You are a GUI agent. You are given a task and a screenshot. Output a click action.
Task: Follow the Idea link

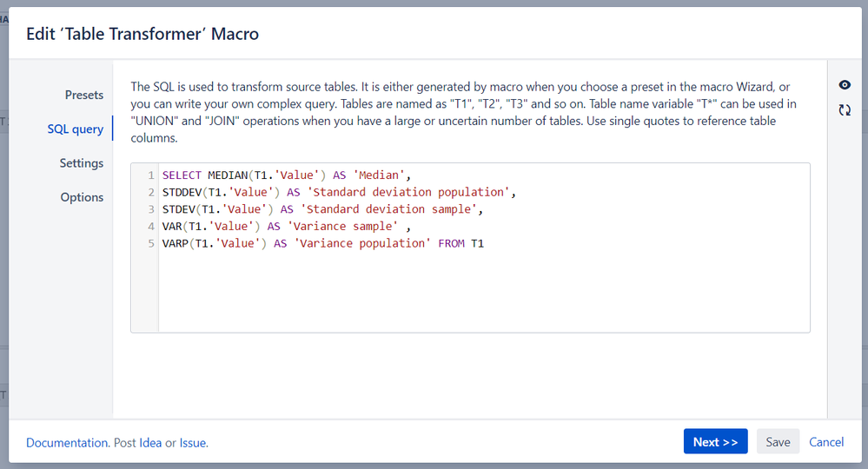pyautogui.click(x=150, y=443)
